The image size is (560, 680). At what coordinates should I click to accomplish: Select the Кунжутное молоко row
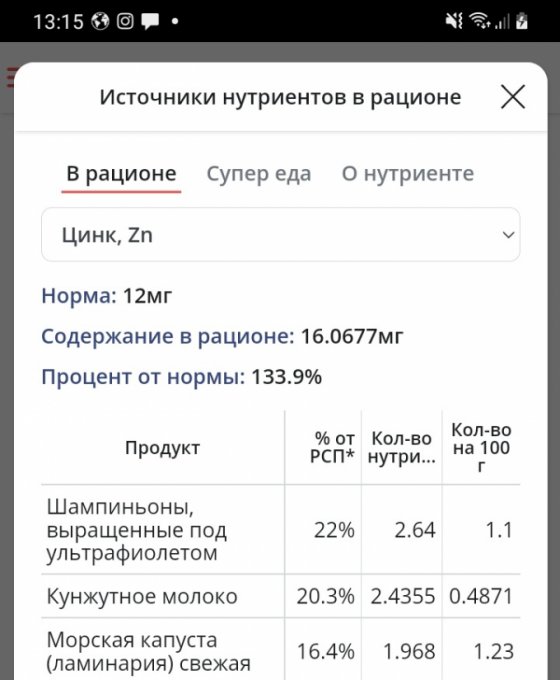pos(281,596)
